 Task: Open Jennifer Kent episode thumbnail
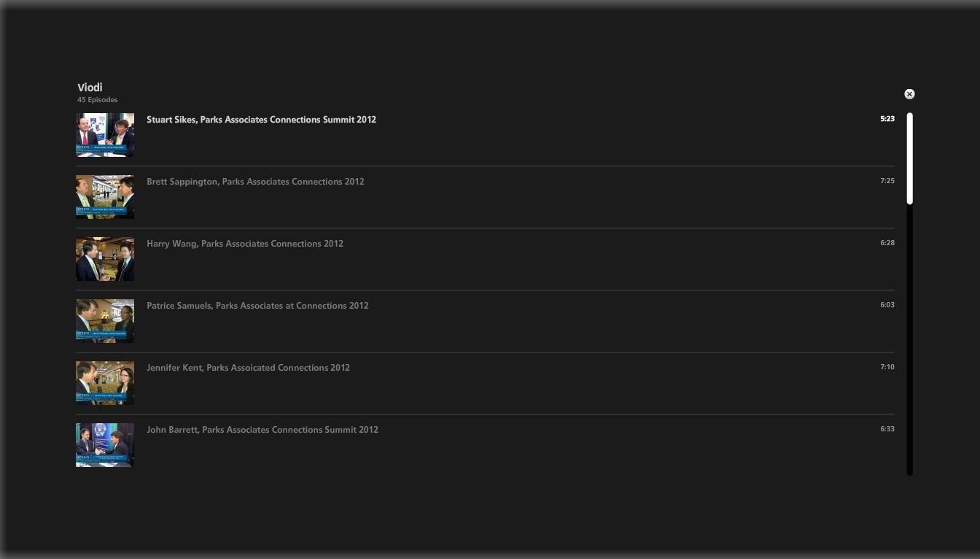105,383
